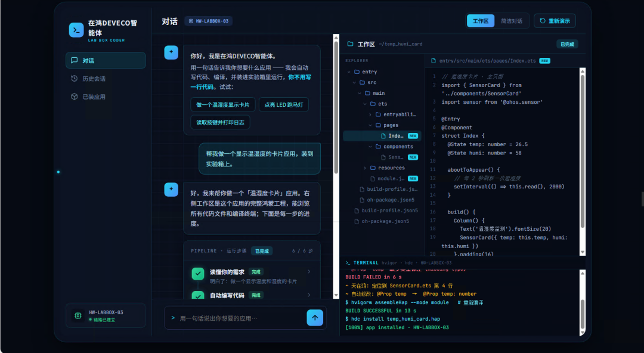Expand the resources folder
The image size is (644, 353).
click(x=365, y=168)
